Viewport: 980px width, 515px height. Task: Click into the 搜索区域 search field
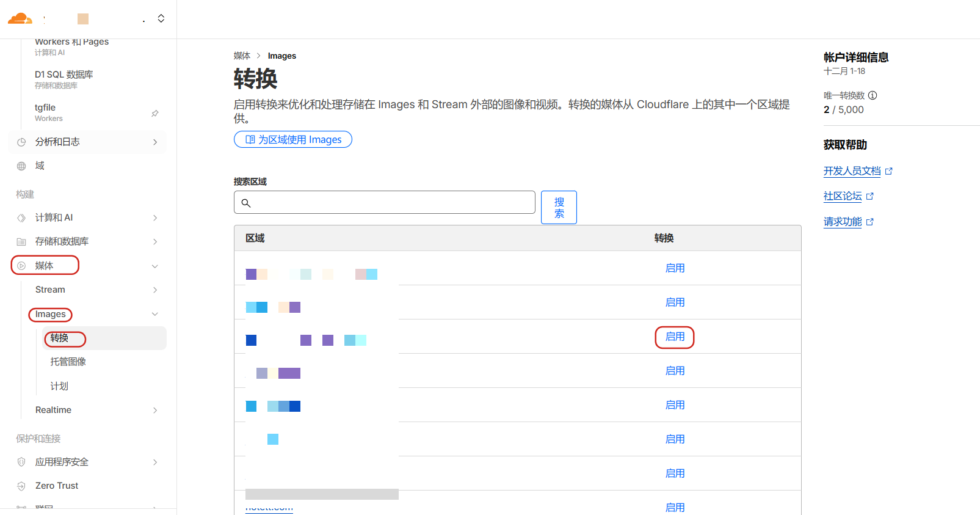click(x=391, y=203)
